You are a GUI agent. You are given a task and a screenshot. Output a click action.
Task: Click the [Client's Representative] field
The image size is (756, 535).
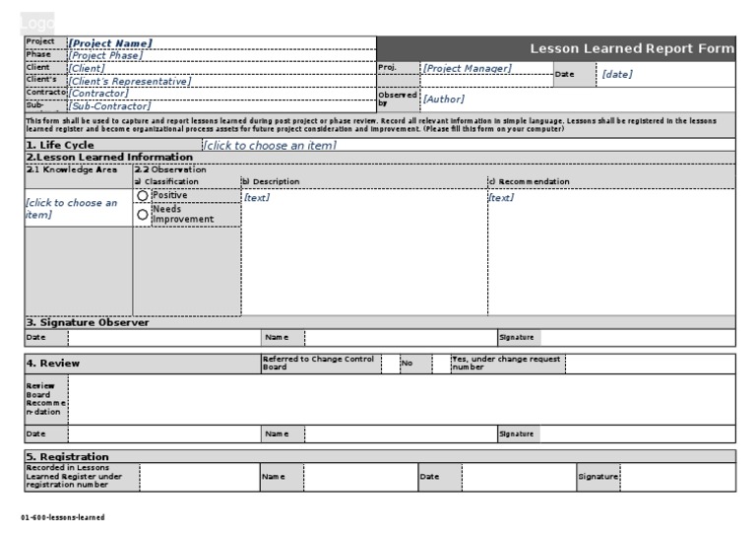coord(221,81)
